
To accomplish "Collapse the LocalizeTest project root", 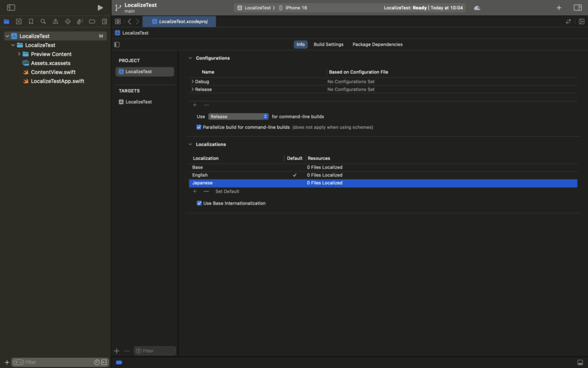I will pos(7,36).
